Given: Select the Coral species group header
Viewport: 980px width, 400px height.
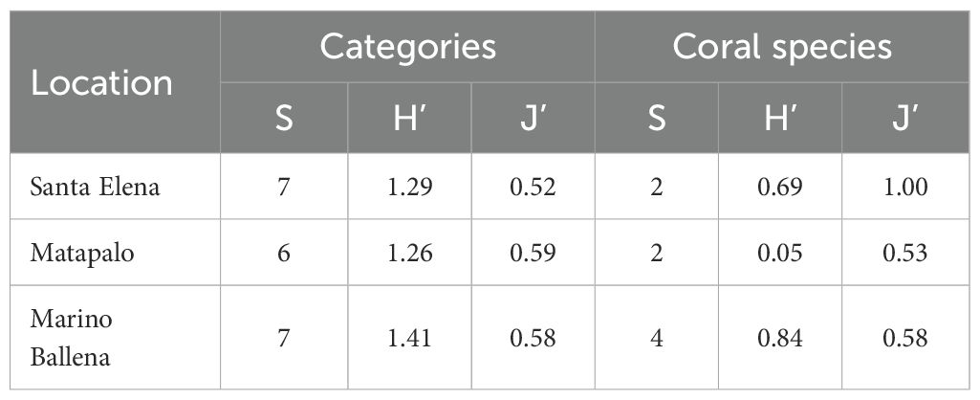Looking at the screenshot, I should [781, 47].
